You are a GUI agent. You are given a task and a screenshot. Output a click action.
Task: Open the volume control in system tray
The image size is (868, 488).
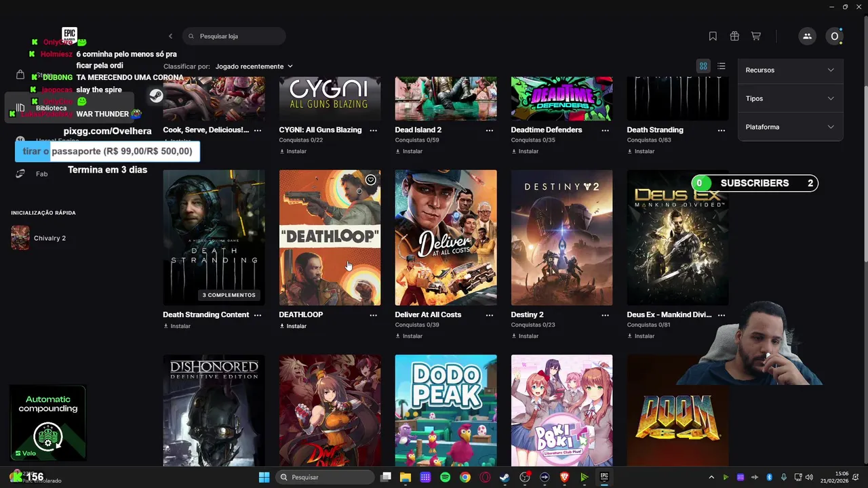[809, 477]
